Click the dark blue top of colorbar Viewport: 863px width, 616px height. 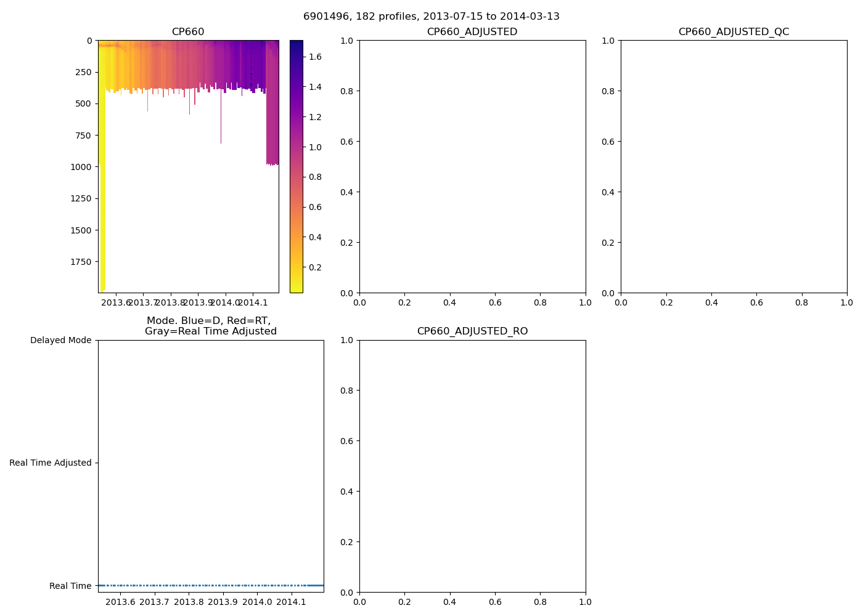(296, 44)
